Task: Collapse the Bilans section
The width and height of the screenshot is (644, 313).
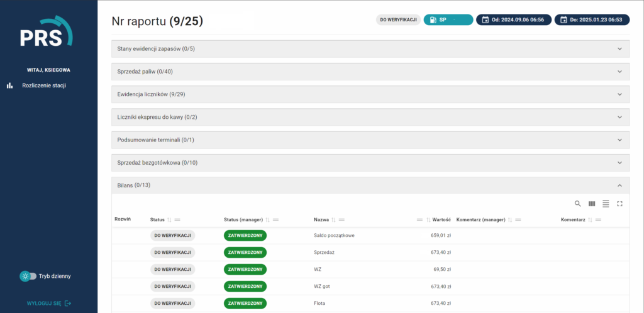Action: tap(619, 185)
